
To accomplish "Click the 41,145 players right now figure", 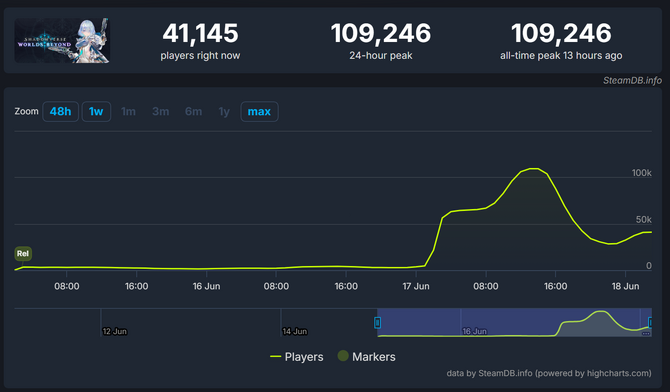I will click(200, 33).
